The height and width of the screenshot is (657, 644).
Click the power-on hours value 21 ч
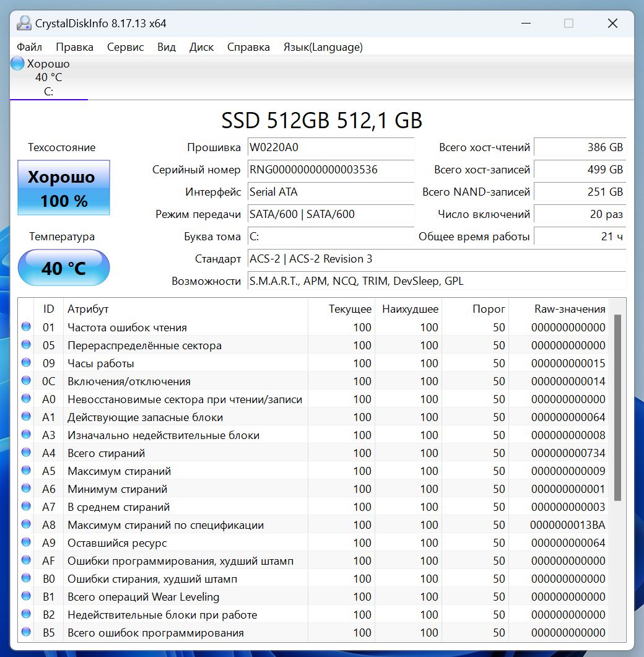580,237
